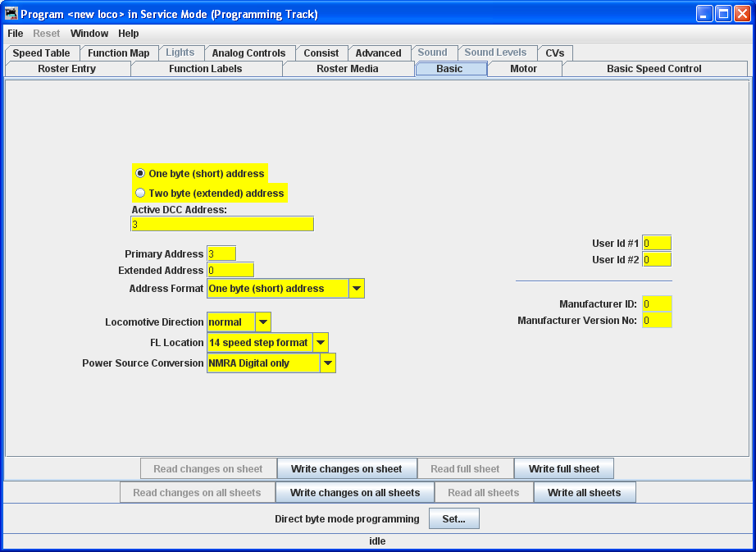Select One byte (short) address radio button
Screen dimensions: 756x552
click(140, 174)
